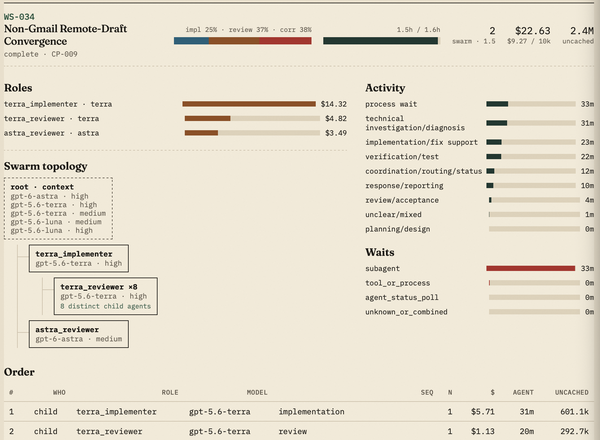The image size is (600, 440).
Task: Click the swarm count 2 value
Action: [x=492, y=31]
